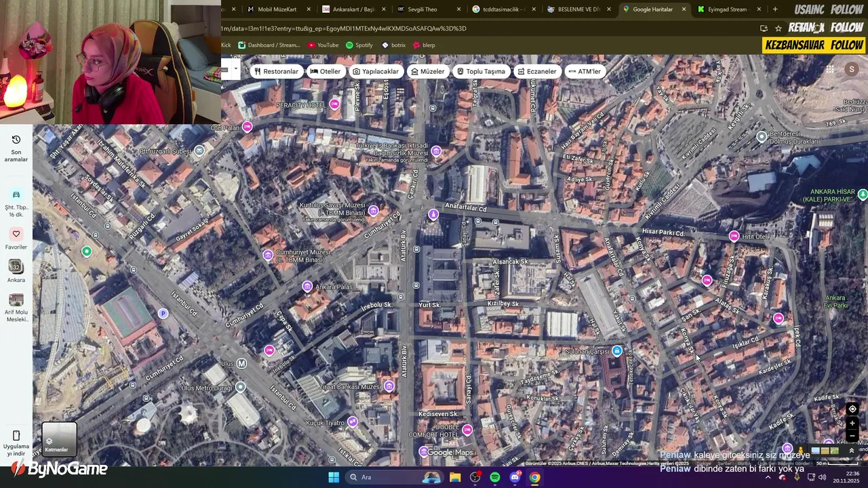868x488 pixels.
Task: Select the Ziraat Bankası Müzesi pin
Action: pyautogui.click(x=389, y=386)
